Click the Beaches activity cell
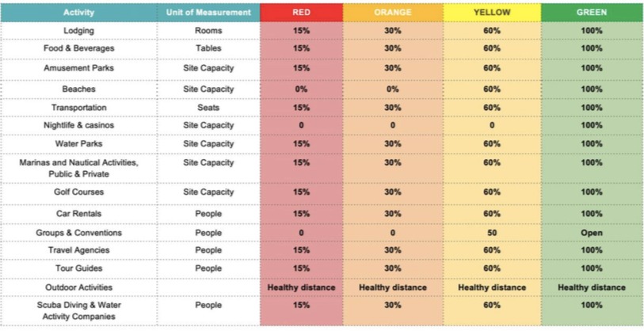The width and height of the screenshot is (644, 331). click(x=79, y=89)
